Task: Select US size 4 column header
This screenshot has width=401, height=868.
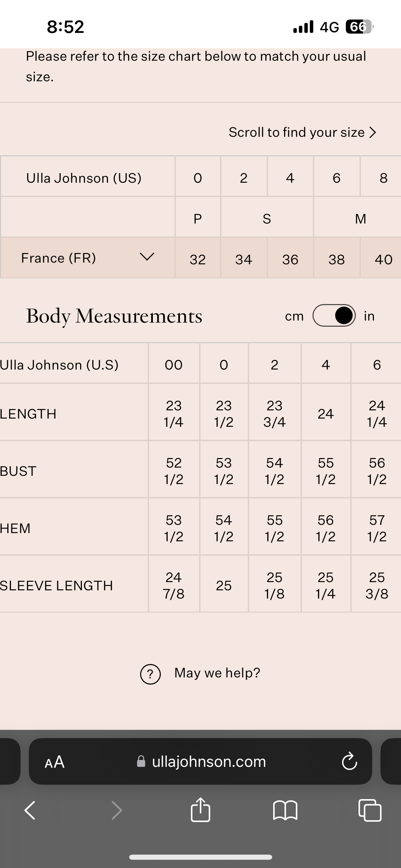Action: pyautogui.click(x=290, y=178)
